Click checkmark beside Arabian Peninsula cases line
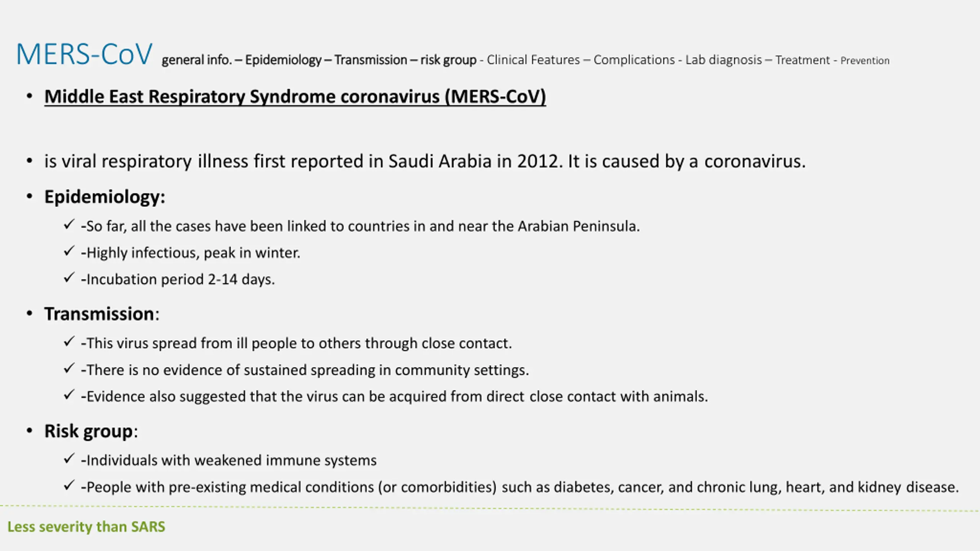The height and width of the screenshot is (551, 980). coord(69,225)
